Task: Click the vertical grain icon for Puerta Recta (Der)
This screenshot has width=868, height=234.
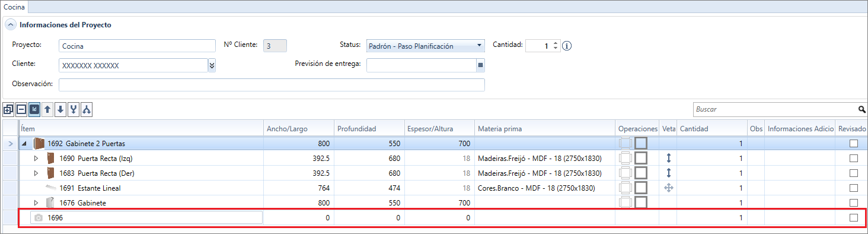Action: coord(669,173)
